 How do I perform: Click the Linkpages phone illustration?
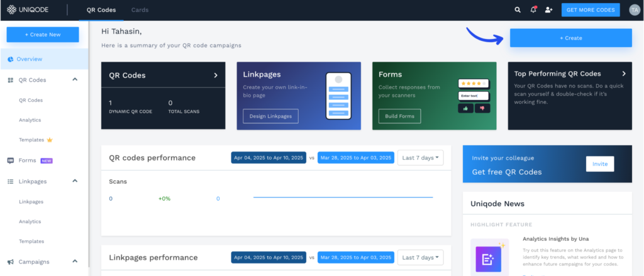pyautogui.click(x=338, y=96)
